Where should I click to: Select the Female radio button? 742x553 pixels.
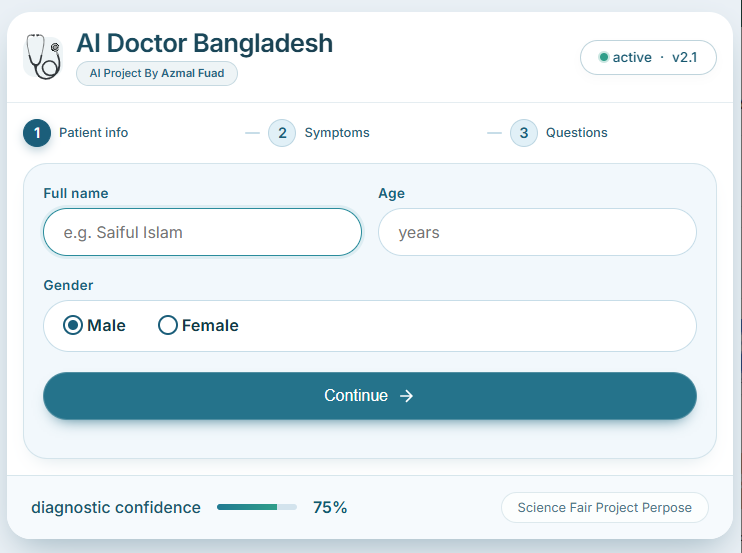168,325
